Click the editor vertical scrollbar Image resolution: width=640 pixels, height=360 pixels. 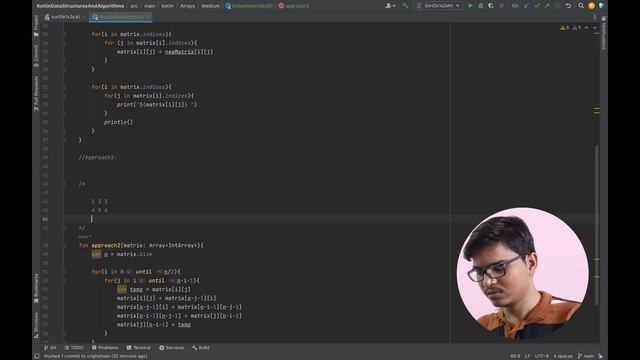597,224
